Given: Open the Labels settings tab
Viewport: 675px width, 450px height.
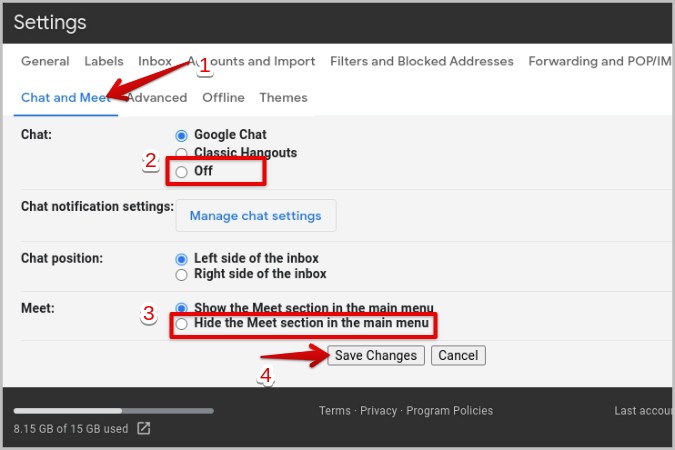Looking at the screenshot, I should 104,61.
